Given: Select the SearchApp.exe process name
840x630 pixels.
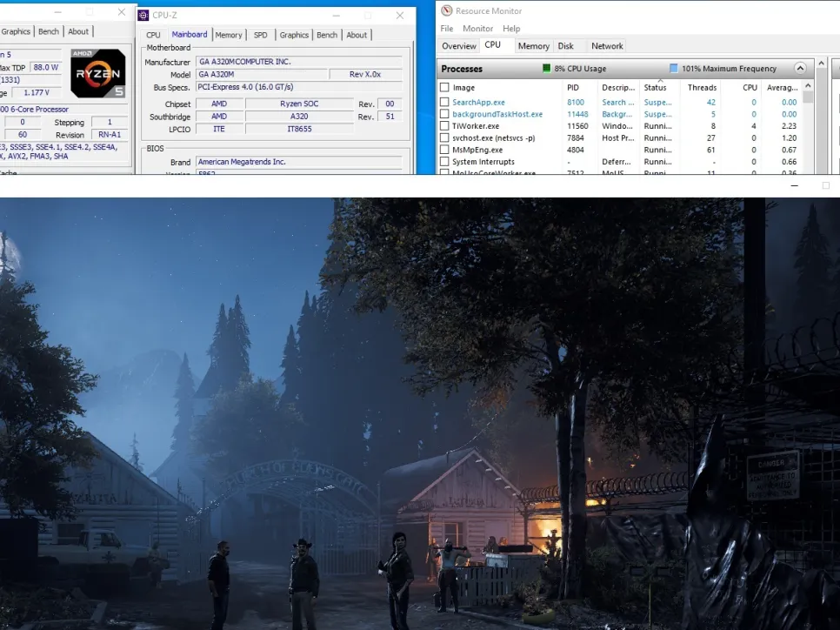Looking at the screenshot, I should 478,102.
